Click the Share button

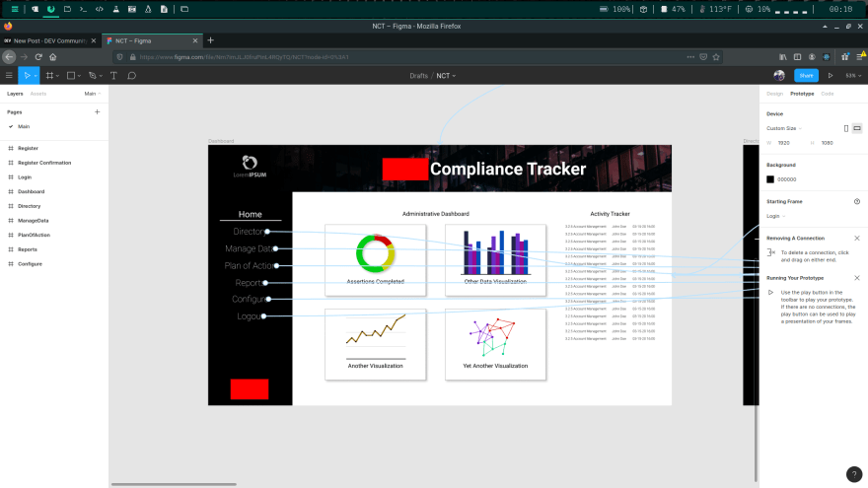806,75
